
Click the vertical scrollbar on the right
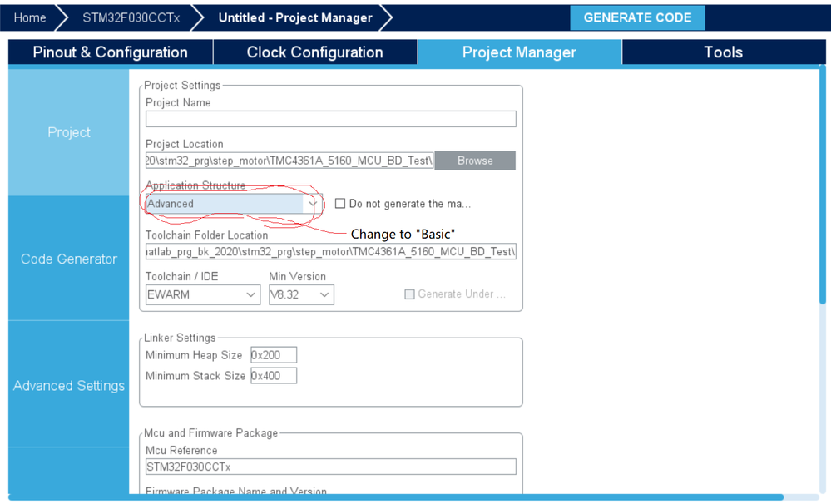[823, 185]
